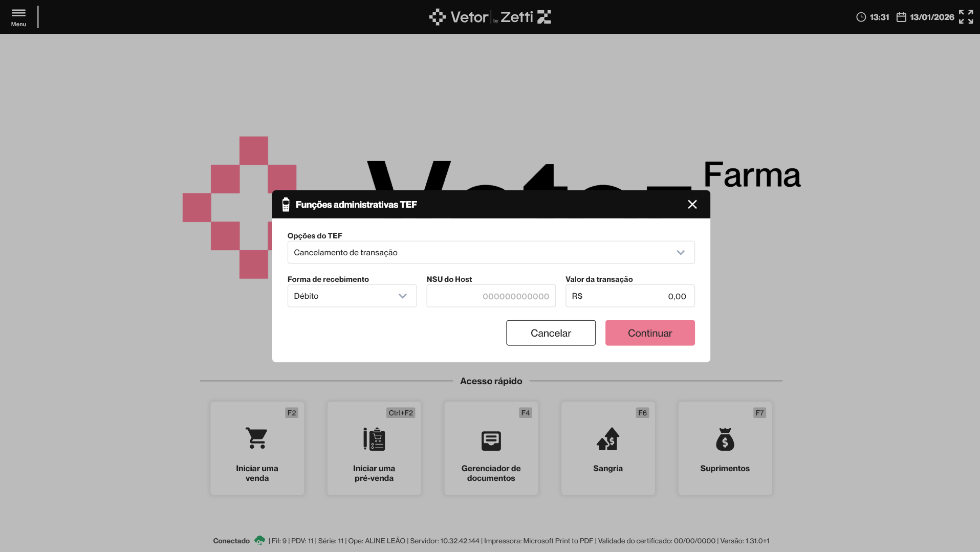Click the Ctrl+F2 shortcut badge
Viewport: 980px width, 552px height.
pos(401,413)
